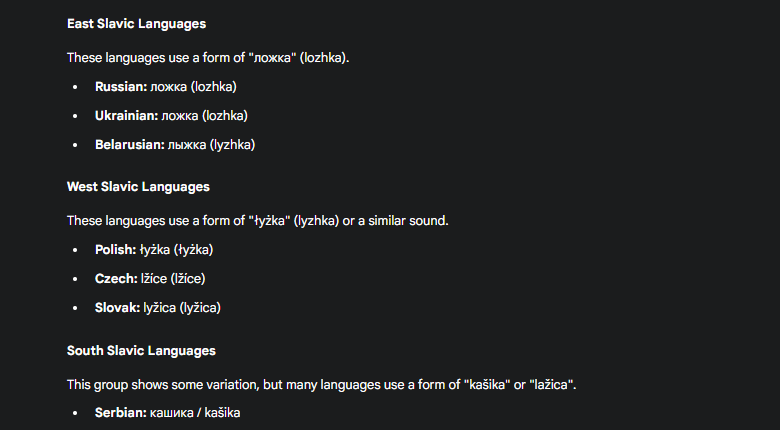The width and height of the screenshot is (780, 430).
Task: Click the West Slavic Languages heading
Action: (138, 187)
